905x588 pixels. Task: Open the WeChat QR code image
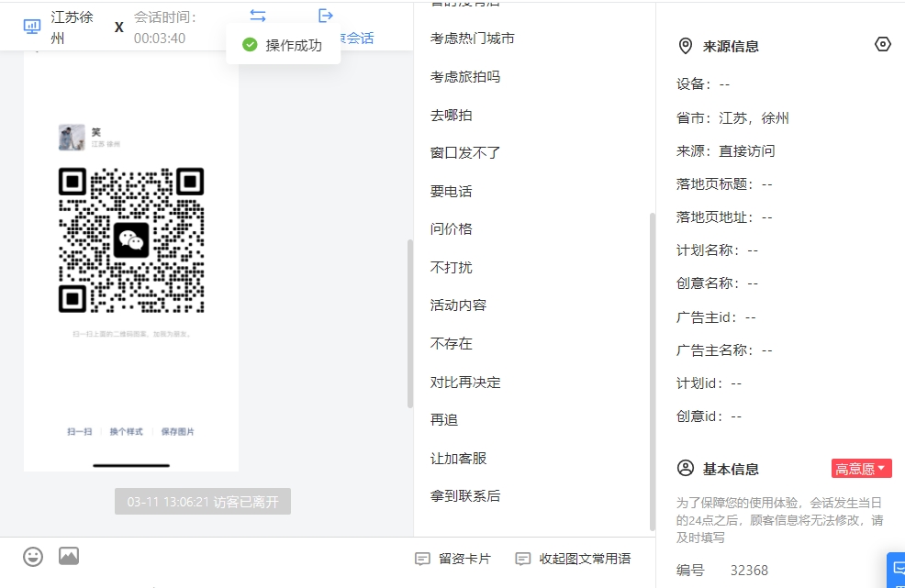[x=131, y=240]
